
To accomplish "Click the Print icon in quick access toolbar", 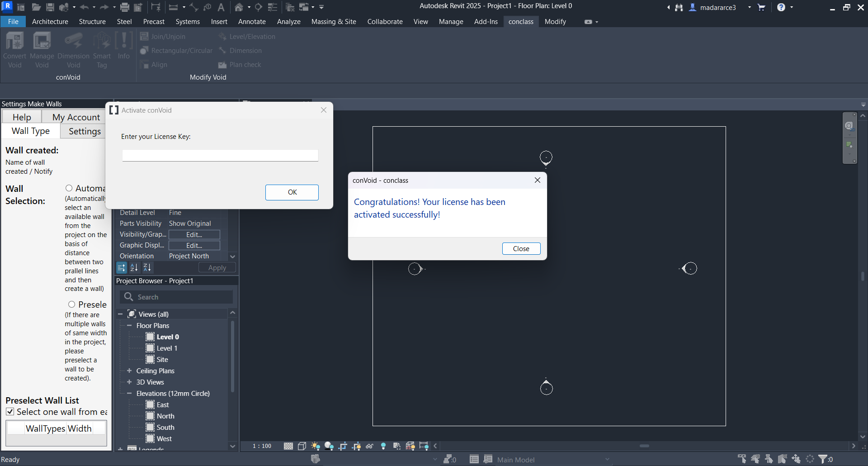I will (125, 7).
